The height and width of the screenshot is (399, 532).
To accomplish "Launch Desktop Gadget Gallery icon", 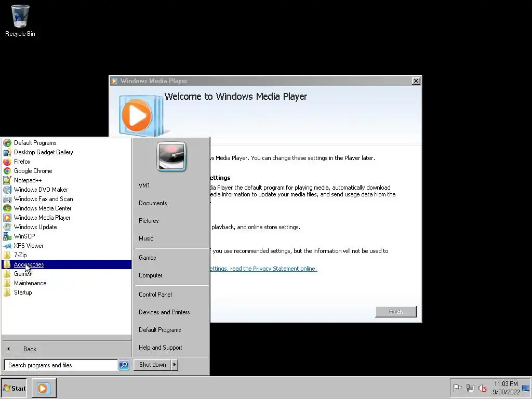I will [x=7, y=152].
